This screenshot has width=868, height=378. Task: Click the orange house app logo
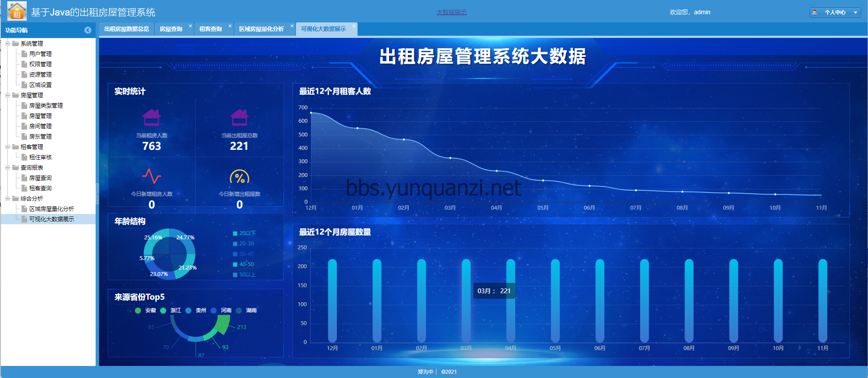17,11
